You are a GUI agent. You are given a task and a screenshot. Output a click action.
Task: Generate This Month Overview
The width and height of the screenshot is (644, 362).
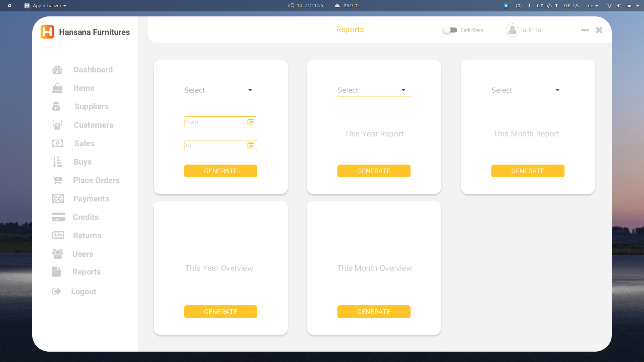point(374,311)
